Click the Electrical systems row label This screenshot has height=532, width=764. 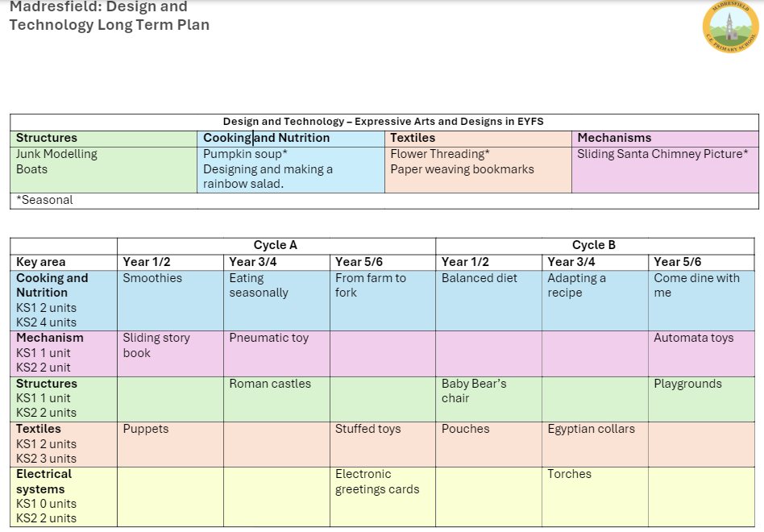[44, 481]
